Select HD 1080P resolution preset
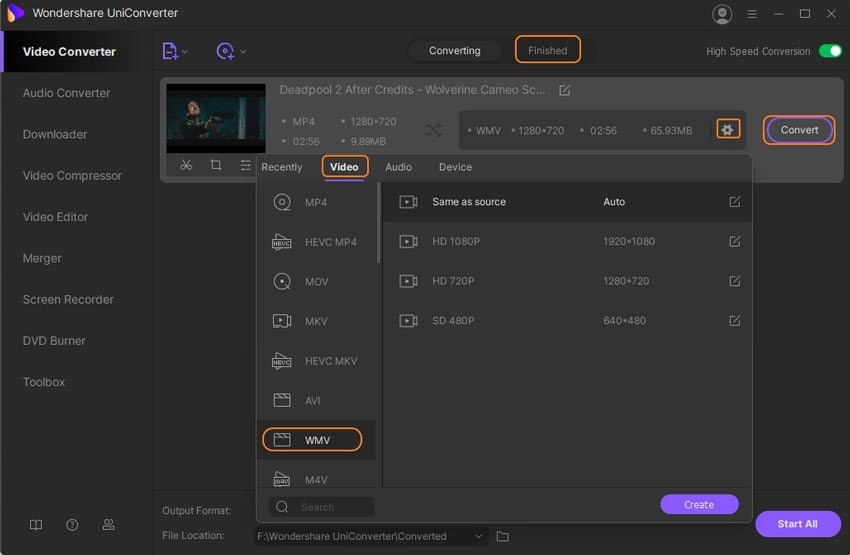The image size is (850, 555). 567,241
